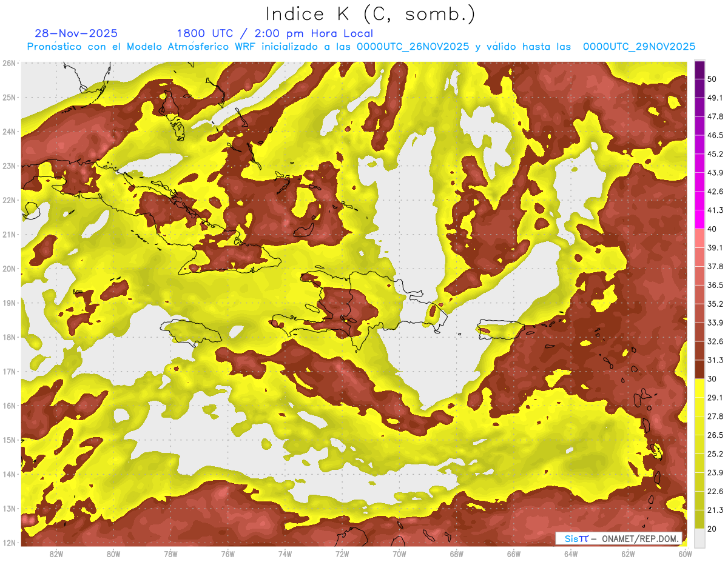The image size is (728, 562).
Task: Click the '16N' latitude label
Action: tap(9, 406)
